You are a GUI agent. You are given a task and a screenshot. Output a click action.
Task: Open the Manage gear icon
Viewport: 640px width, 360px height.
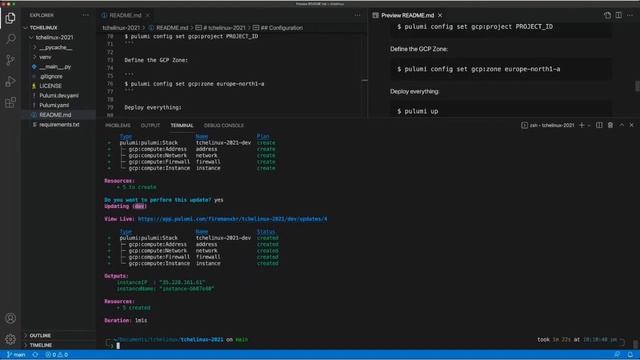click(11, 339)
